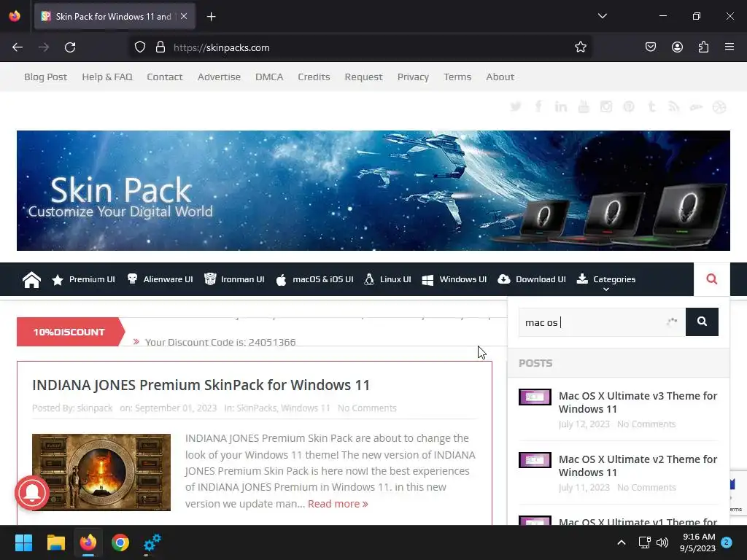Click the Dribbble social icon

(719, 106)
